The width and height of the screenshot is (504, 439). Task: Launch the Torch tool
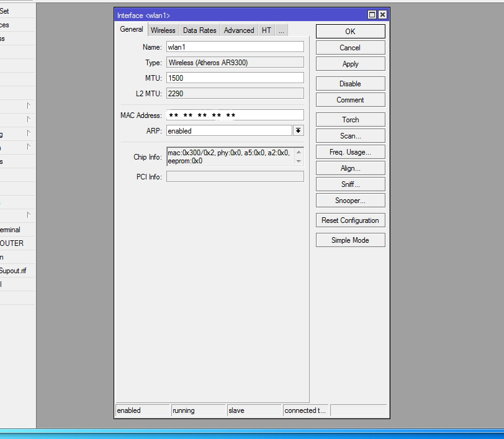350,120
